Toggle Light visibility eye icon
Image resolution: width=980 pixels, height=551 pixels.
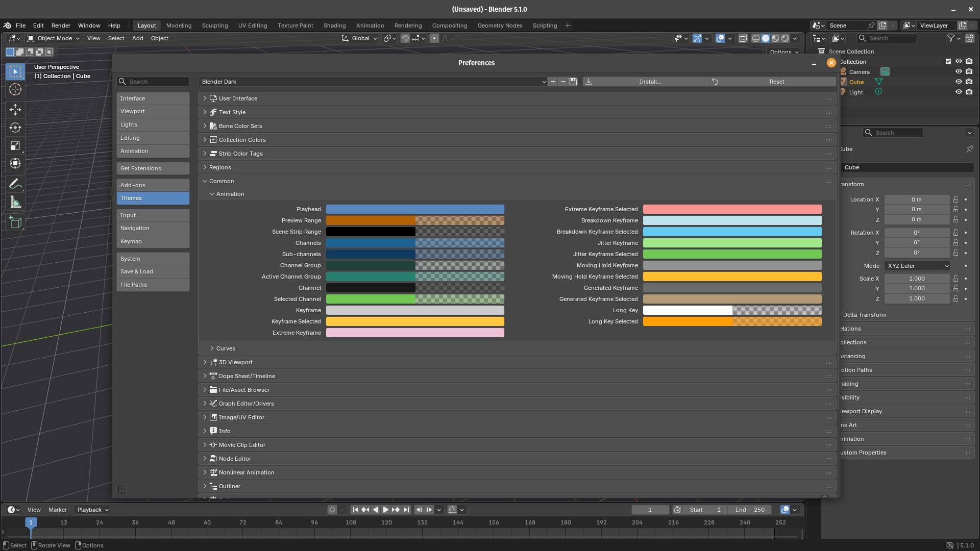pos(958,92)
